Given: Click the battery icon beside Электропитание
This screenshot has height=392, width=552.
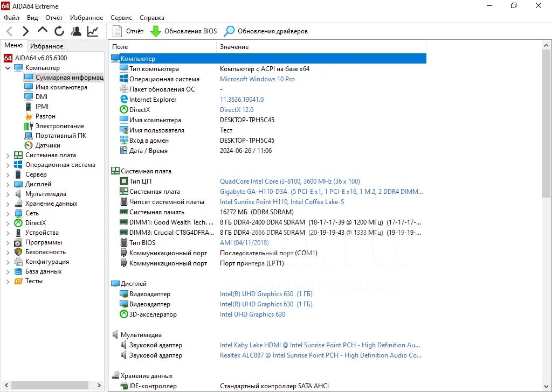Looking at the screenshot, I should pos(29,126).
